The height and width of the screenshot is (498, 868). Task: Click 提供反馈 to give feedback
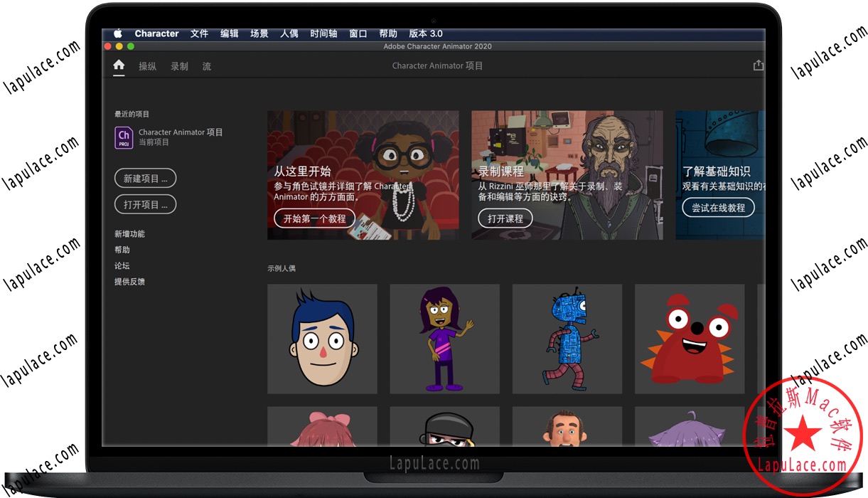(x=129, y=281)
